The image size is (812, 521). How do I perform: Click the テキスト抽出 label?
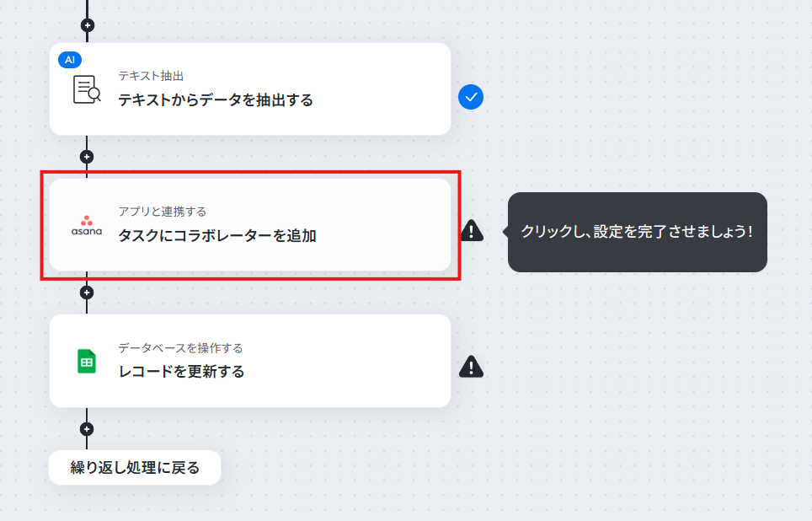tap(151, 76)
